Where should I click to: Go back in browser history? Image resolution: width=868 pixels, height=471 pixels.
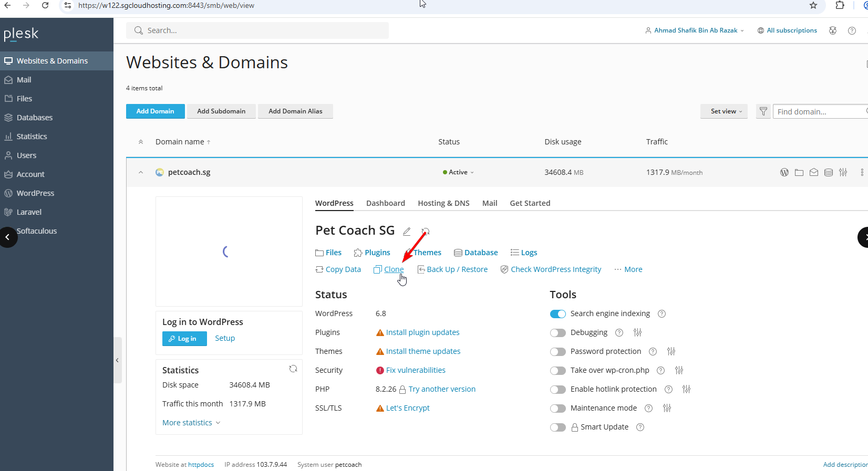pyautogui.click(x=7, y=5)
